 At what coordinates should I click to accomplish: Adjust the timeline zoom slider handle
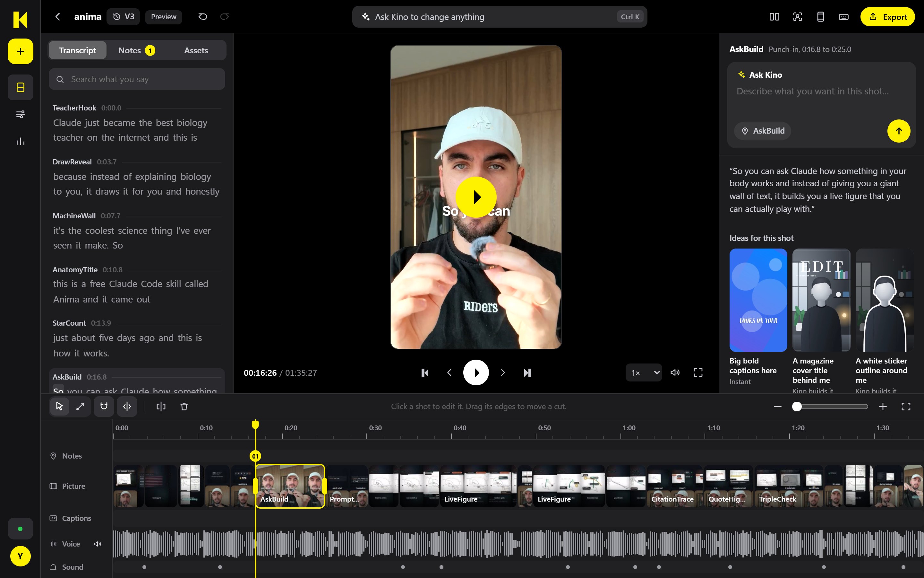797,406
